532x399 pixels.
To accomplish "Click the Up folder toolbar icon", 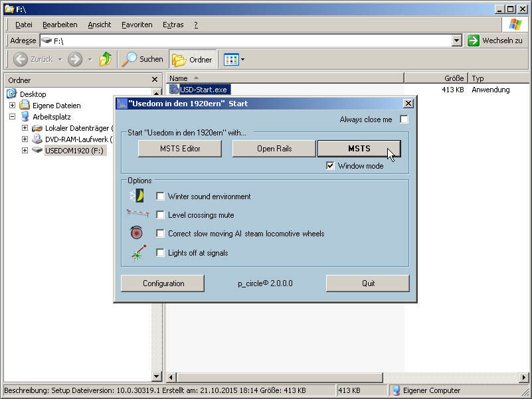I will point(105,59).
